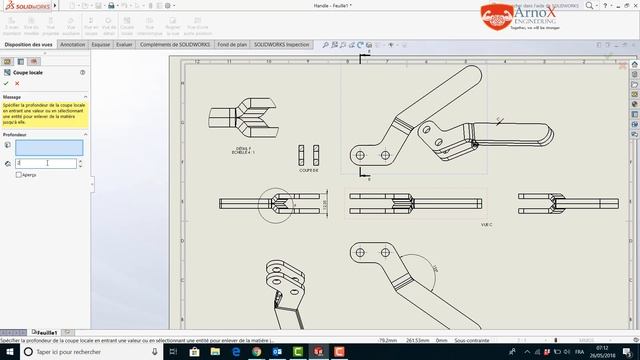
Task: Open Task View on the taskbar
Action: (173, 352)
